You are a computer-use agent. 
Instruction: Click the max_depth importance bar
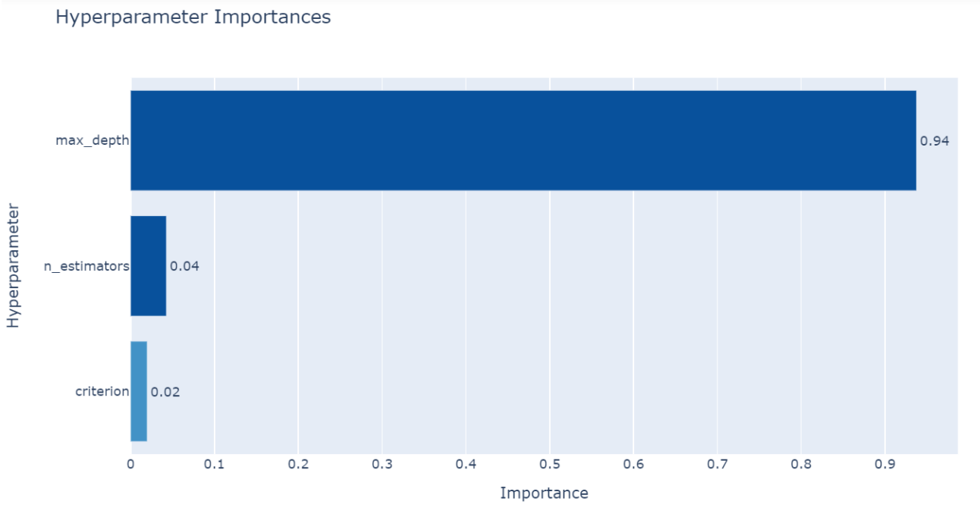coord(523,140)
